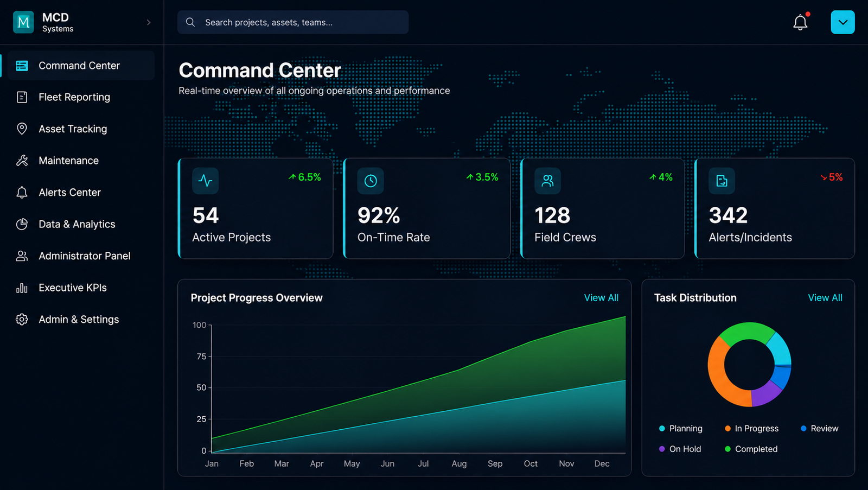868x490 pixels.
Task: Click the search magnifier icon
Action: pos(190,22)
